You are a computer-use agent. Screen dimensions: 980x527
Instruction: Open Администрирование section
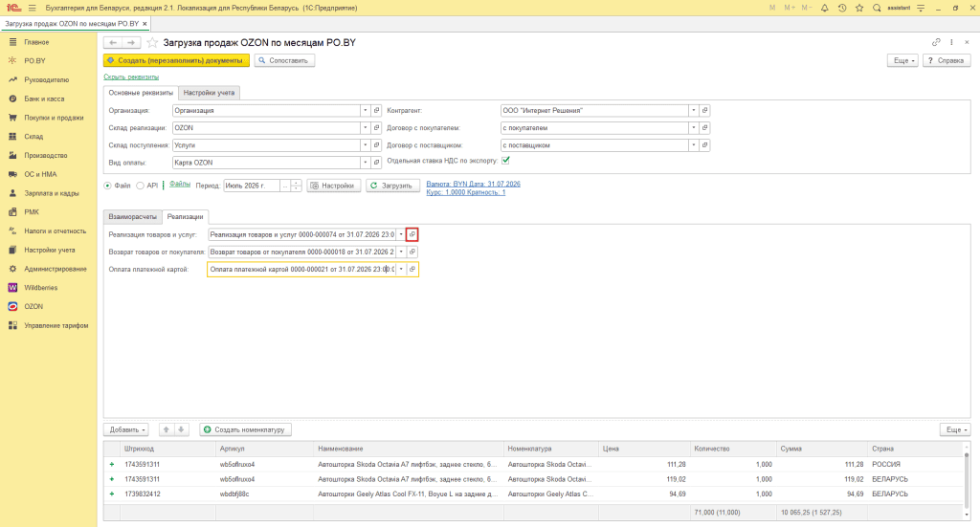[x=55, y=269]
